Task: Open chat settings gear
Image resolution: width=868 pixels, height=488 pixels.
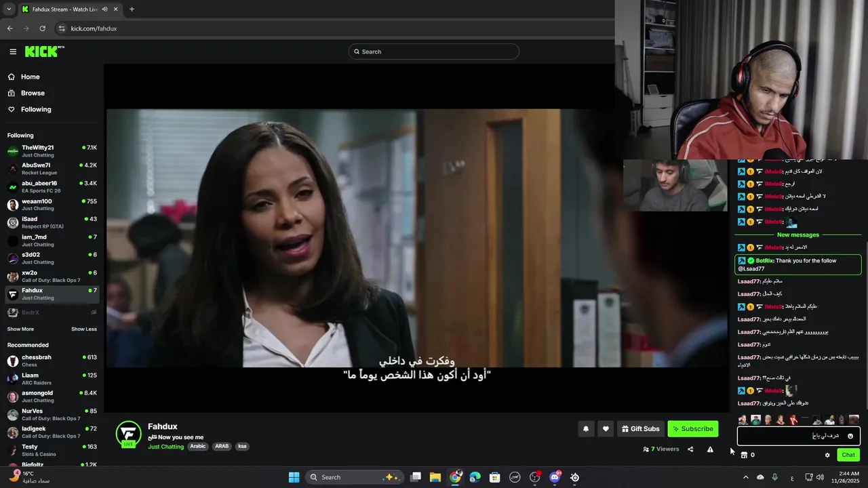Action: [827, 455]
